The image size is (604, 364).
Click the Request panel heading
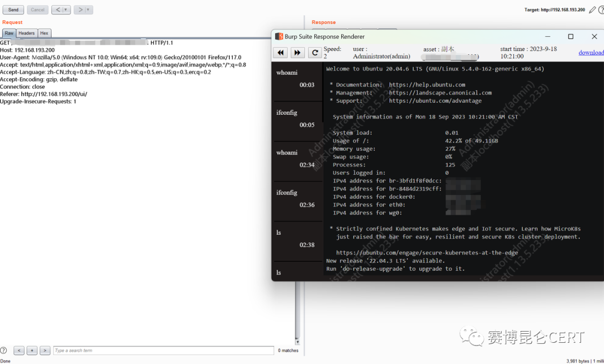[x=12, y=22]
